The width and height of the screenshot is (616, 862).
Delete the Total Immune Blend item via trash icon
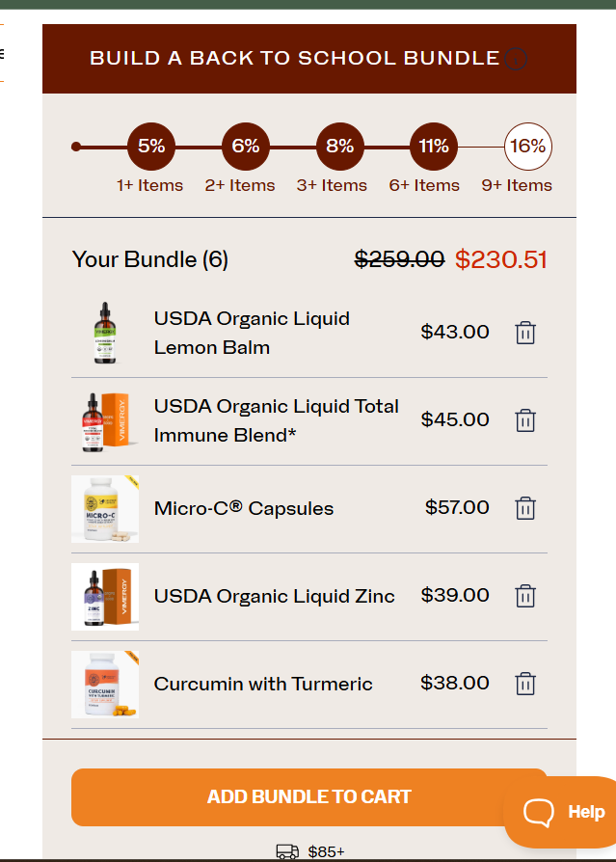pos(525,420)
